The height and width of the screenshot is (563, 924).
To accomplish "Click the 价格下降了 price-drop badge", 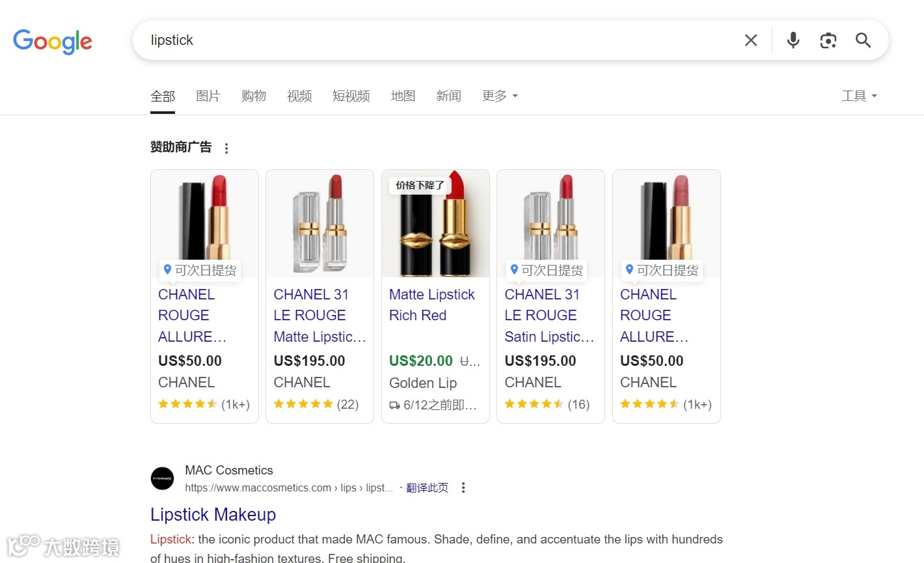I will coord(420,185).
